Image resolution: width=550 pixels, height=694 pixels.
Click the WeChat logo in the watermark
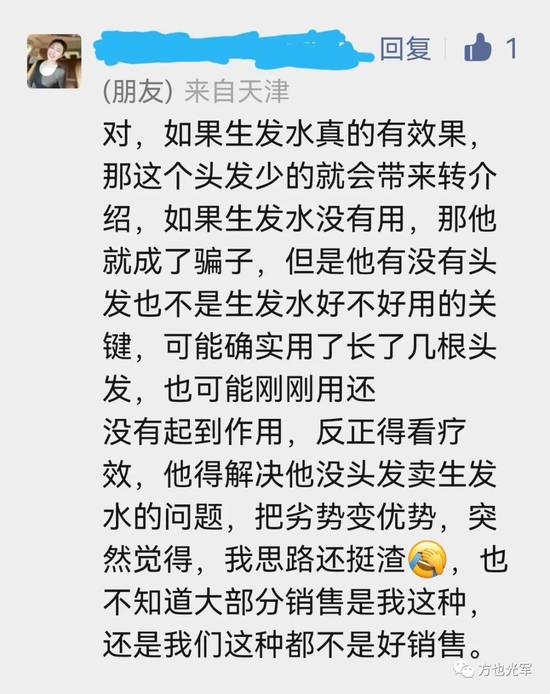tap(465, 670)
